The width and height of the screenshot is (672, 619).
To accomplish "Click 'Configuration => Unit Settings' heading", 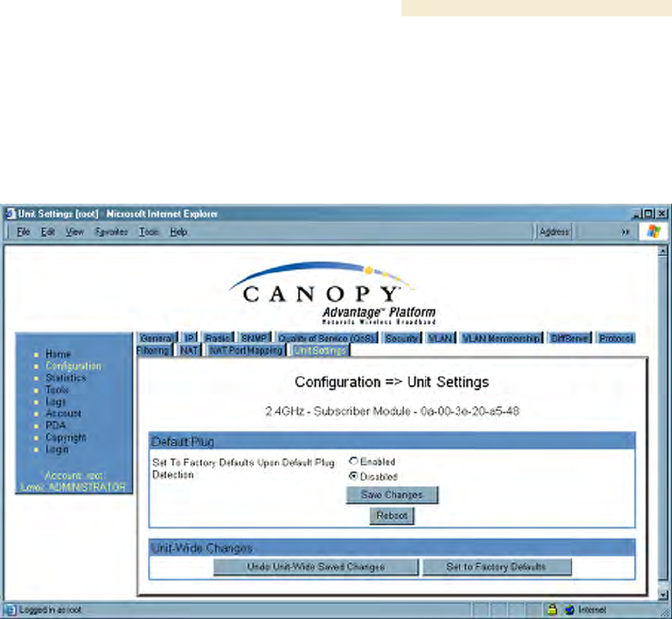I will [x=392, y=382].
